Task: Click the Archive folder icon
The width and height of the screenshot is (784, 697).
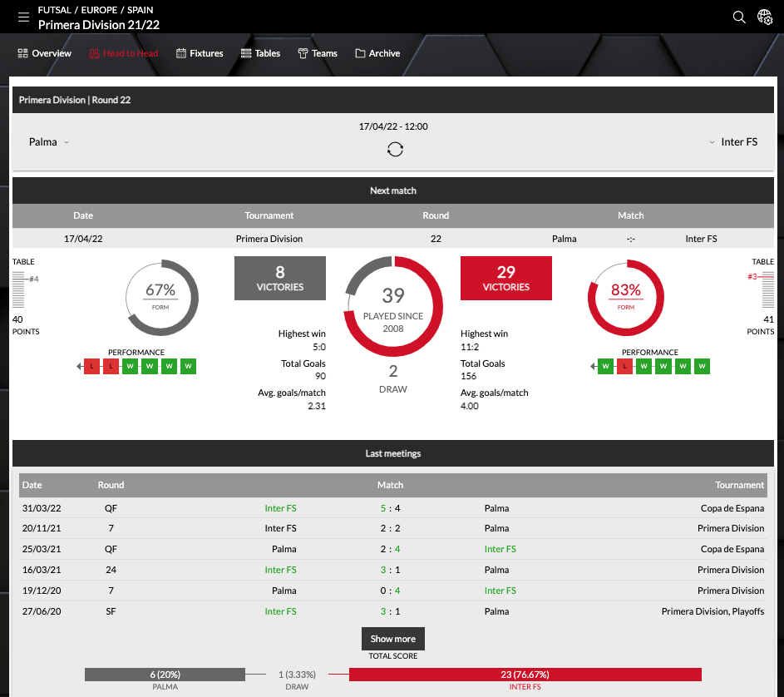Action: click(x=360, y=53)
